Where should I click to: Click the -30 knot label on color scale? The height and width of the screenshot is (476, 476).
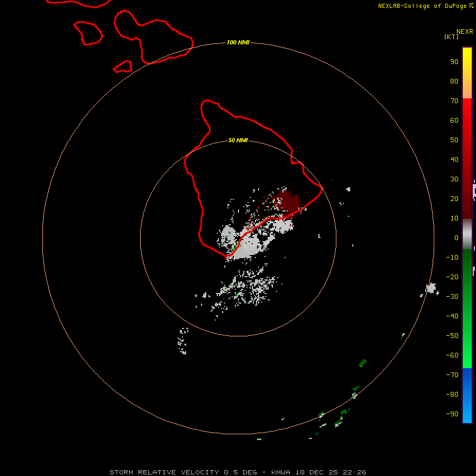(x=452, y=297)
